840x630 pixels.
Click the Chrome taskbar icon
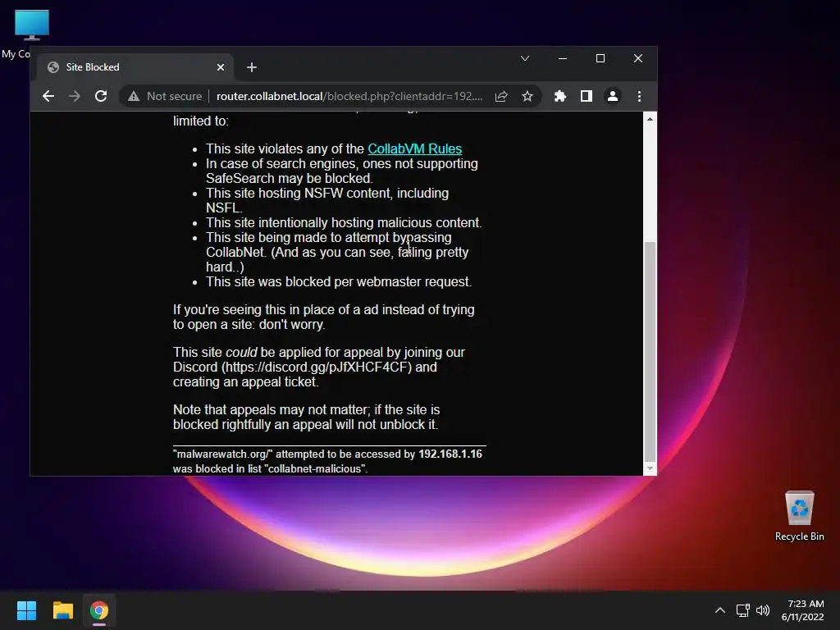click(x=99, y=610)
